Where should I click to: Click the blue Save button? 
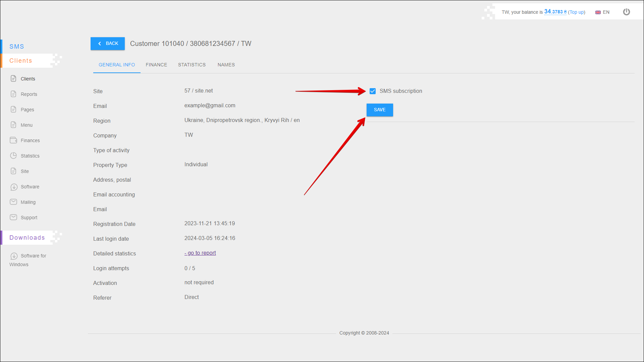(x=380, y=110)
